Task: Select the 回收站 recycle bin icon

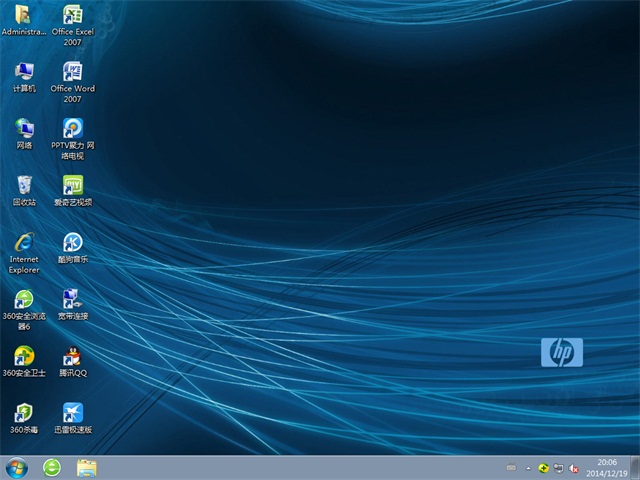Action: [24, 186]
